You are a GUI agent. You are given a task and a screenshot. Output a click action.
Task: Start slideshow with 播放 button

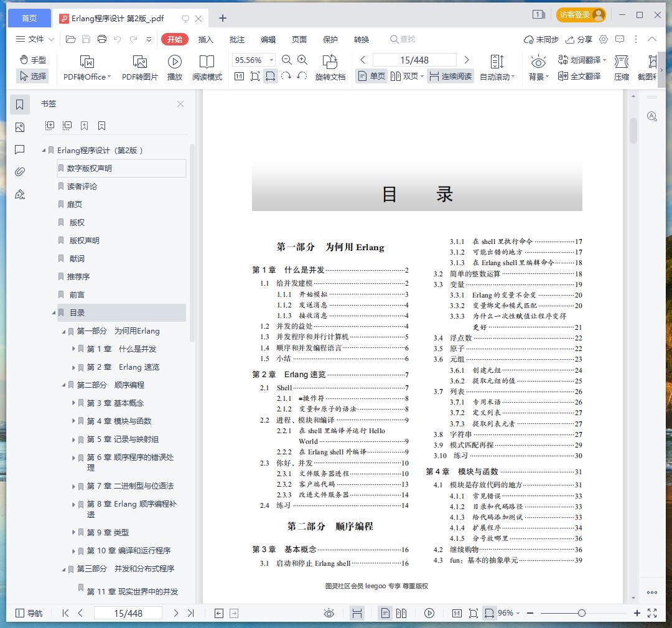(174, 68)
